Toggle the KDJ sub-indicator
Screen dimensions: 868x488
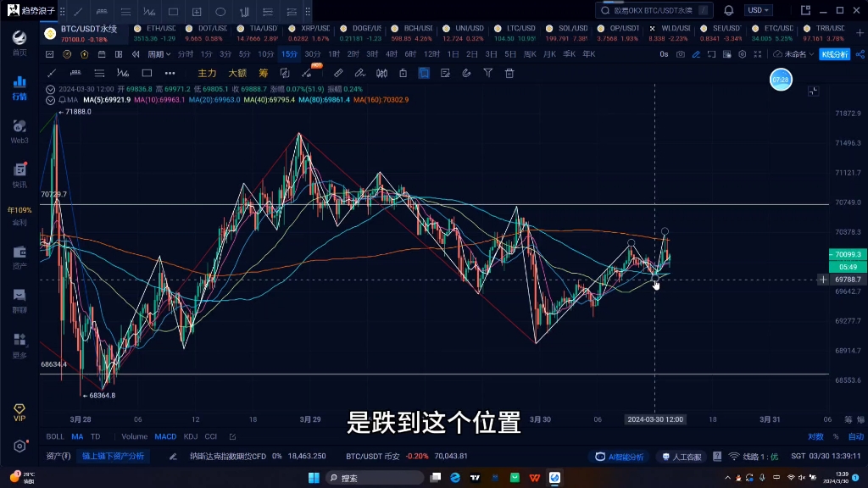(191, 436)
